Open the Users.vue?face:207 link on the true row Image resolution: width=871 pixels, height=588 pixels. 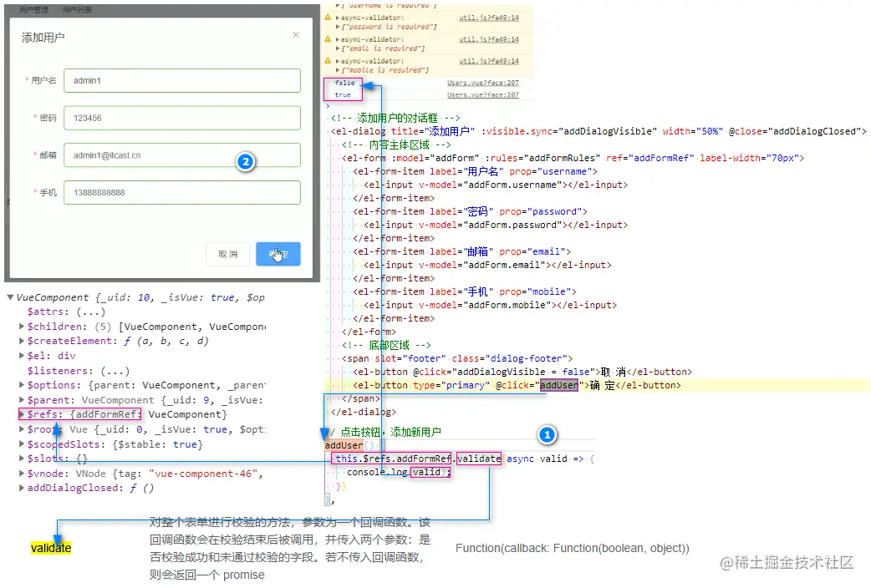coord(482,95)
